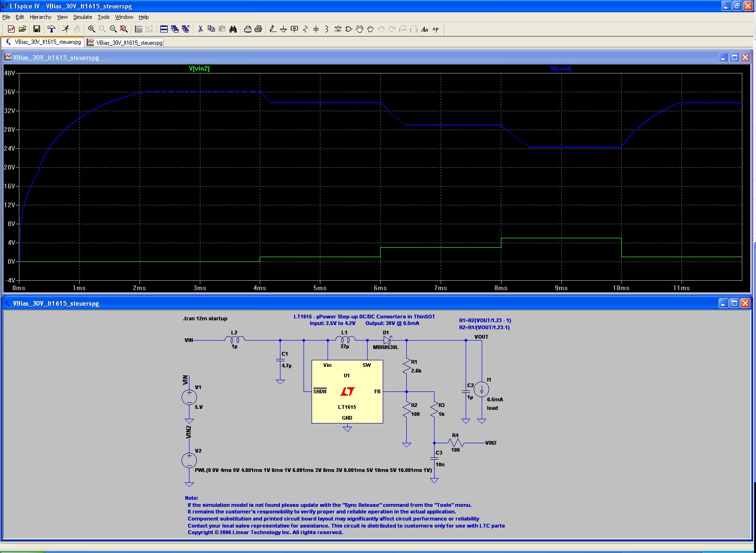The image size is (756, 553).
Task: Open the View menu
Action: click(62, 17)
